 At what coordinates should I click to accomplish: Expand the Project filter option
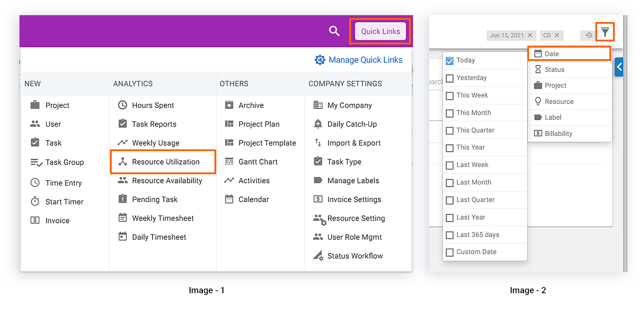[570, 85]
